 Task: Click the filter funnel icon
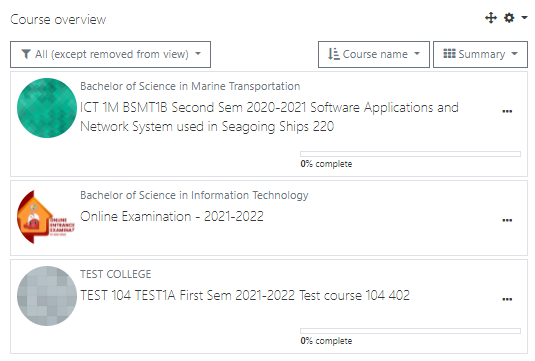click(26, 54)
